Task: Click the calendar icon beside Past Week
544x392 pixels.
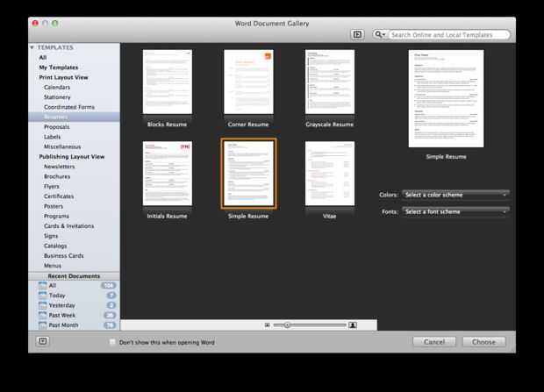Action: [43, 316]
